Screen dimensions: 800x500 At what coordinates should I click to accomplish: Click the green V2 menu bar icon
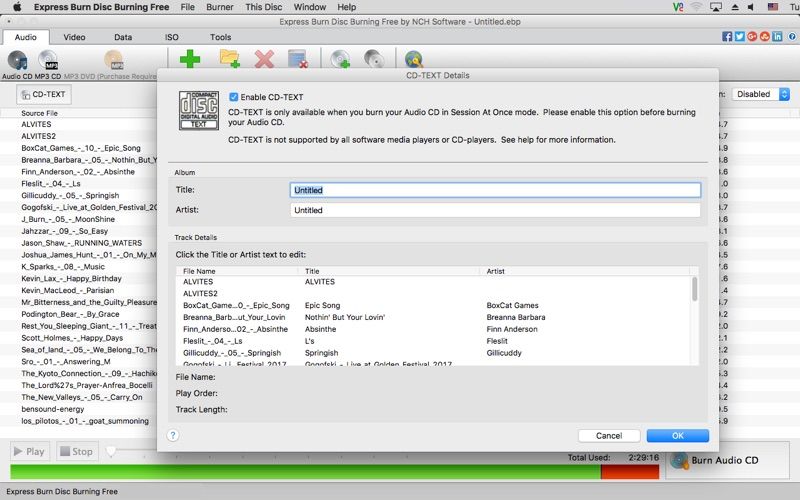(678, 7)
